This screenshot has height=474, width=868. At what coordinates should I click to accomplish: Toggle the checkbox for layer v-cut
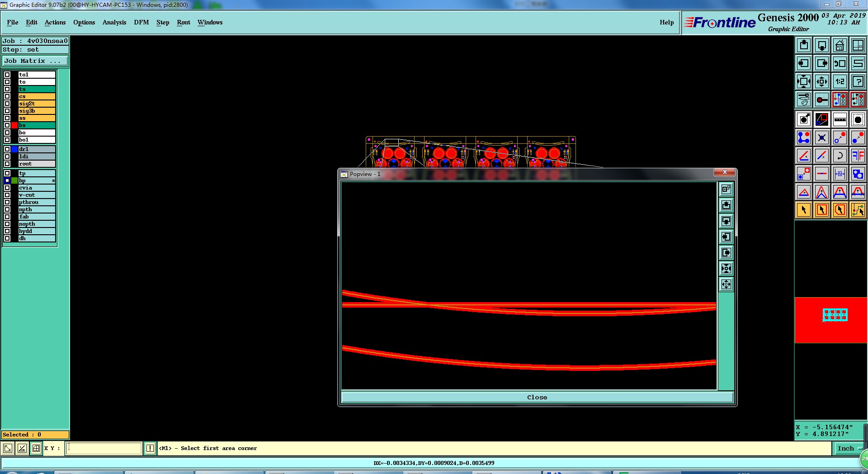coord(7,195)
